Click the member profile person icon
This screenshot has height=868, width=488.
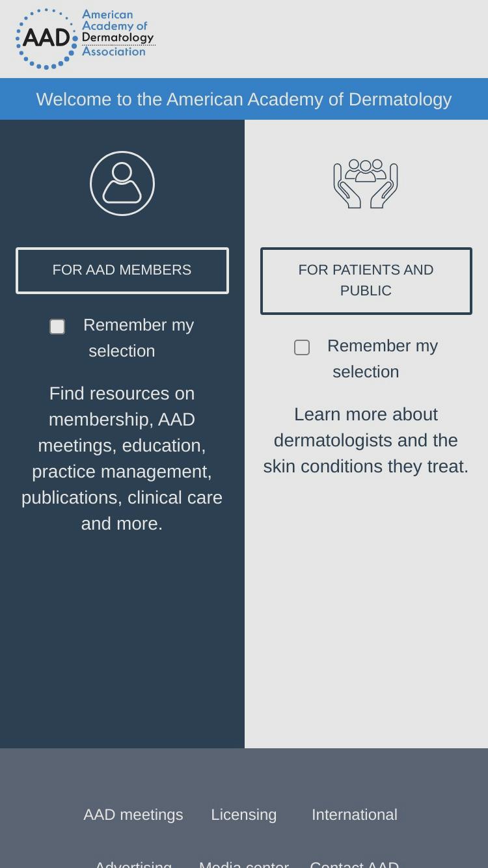coord(122,183)
